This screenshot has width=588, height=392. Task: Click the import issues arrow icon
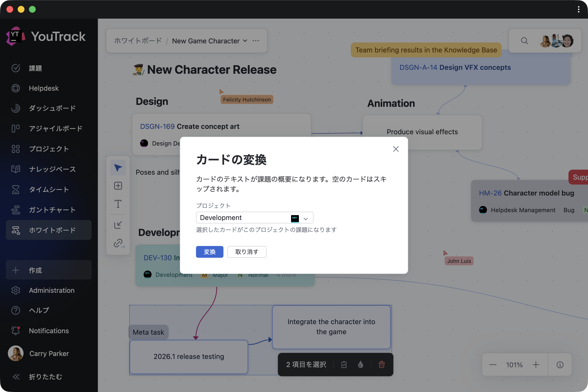pyautogui.click(x=118, y=225)
